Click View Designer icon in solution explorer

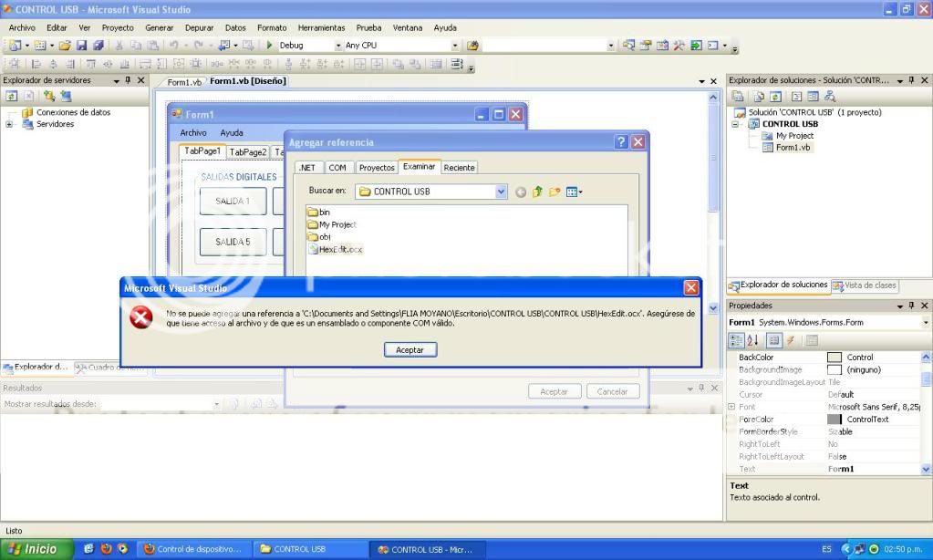click(813, 97)
